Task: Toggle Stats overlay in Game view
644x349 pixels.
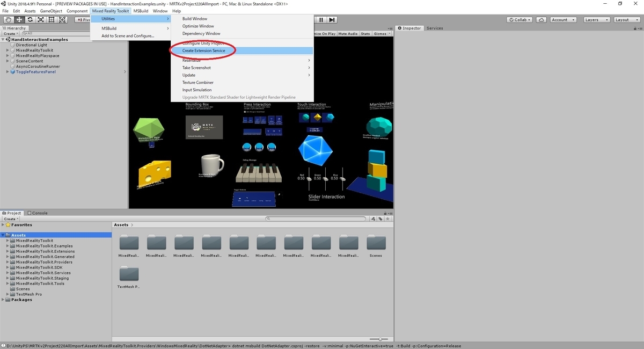Action: coord(365,33)
